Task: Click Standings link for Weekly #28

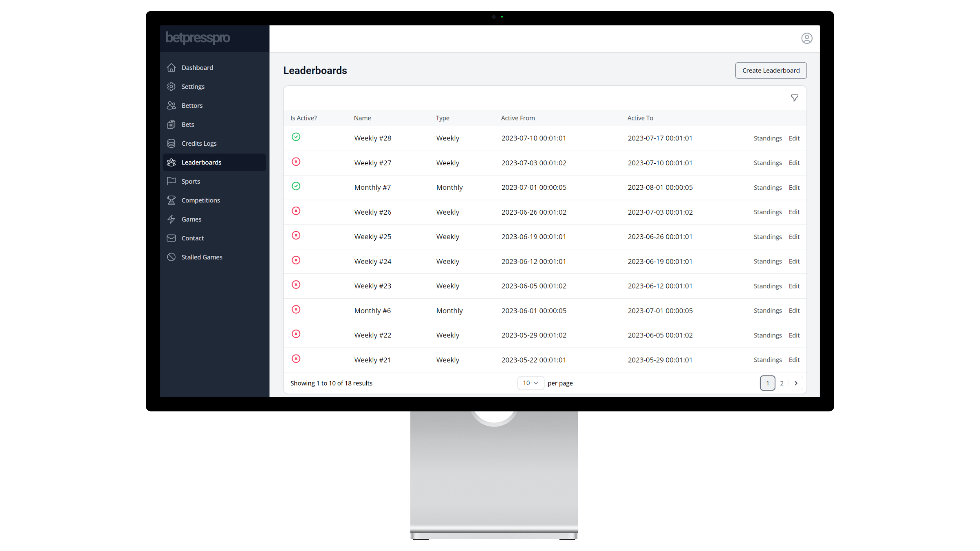Action: click(767, 138)
